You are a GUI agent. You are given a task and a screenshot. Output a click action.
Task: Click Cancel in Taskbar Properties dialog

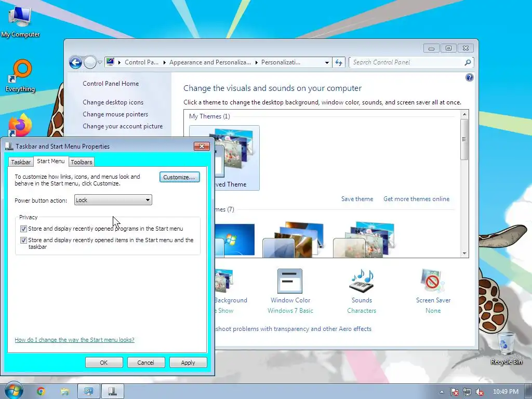tap(146, 362)
